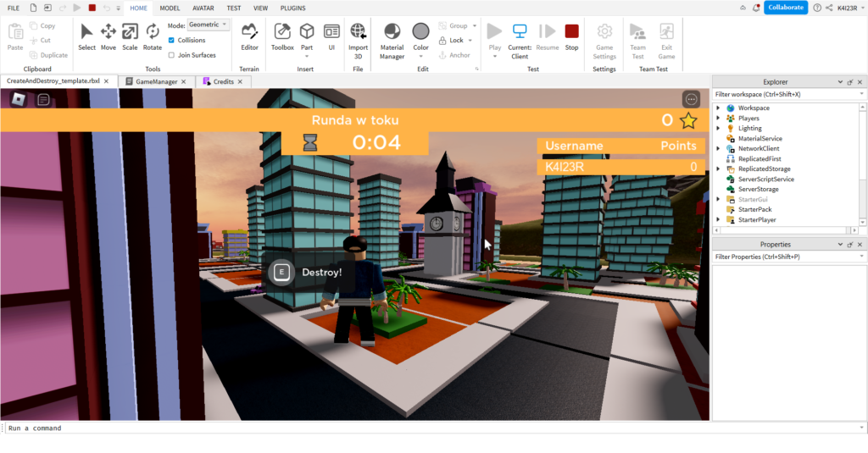Switch to the GameManager script tab
Screen dimensions: 868x453
(x=156, y=81)
